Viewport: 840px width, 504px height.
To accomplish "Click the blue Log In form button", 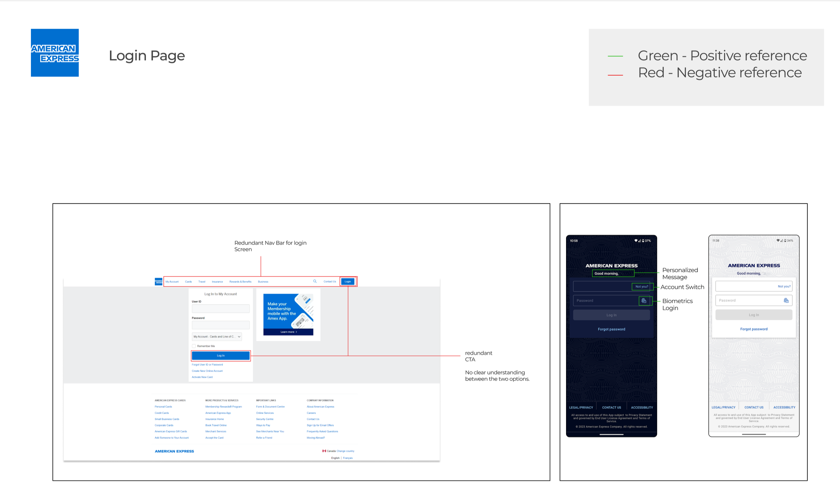I will 221,355.
